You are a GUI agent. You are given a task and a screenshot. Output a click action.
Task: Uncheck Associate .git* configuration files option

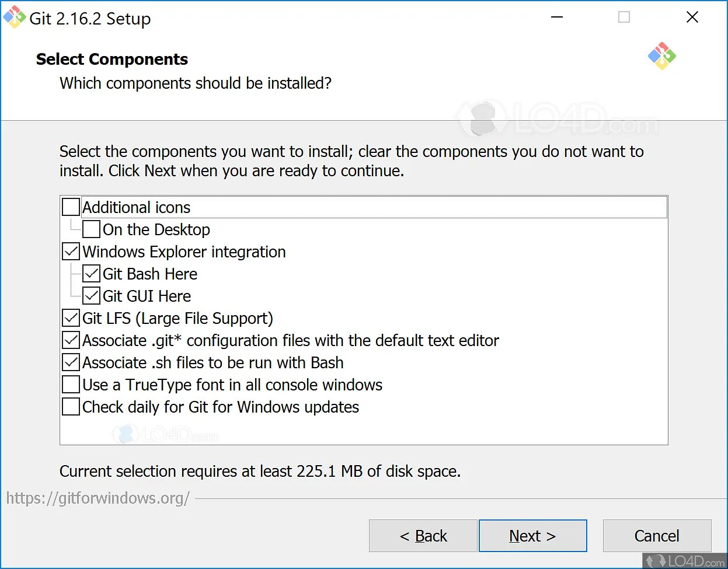pos(71,340)
